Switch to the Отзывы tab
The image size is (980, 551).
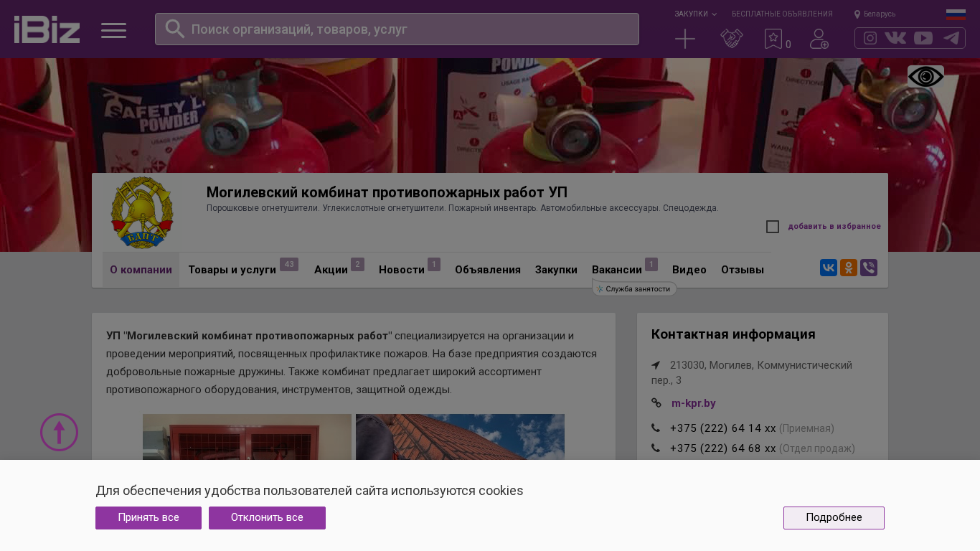743,270
